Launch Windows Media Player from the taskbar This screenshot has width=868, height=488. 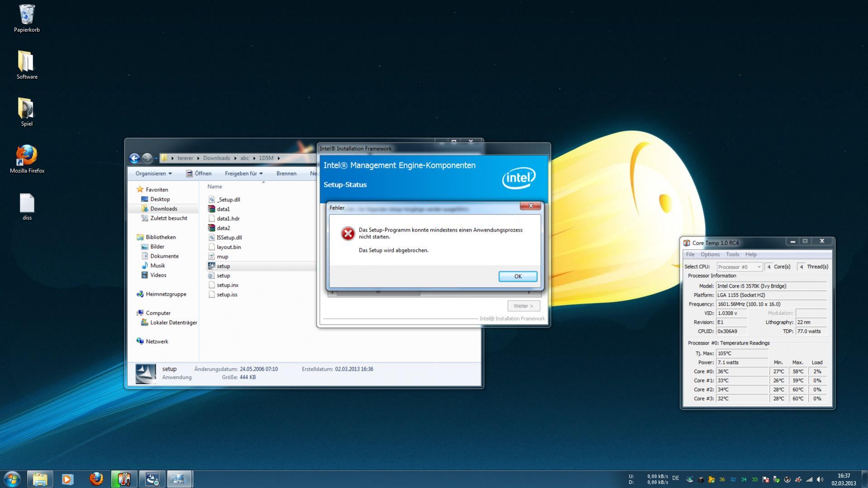67,479
